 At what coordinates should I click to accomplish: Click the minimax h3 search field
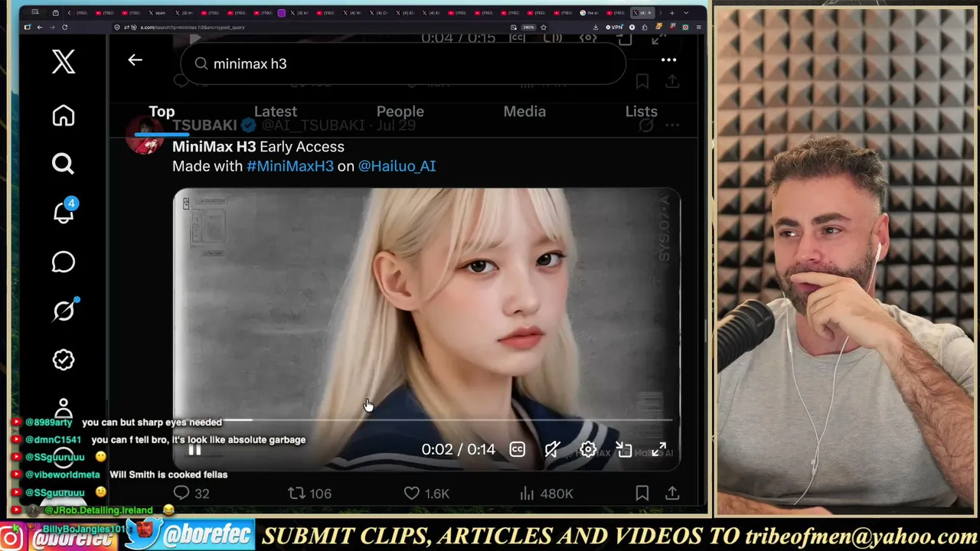[403, 64]
